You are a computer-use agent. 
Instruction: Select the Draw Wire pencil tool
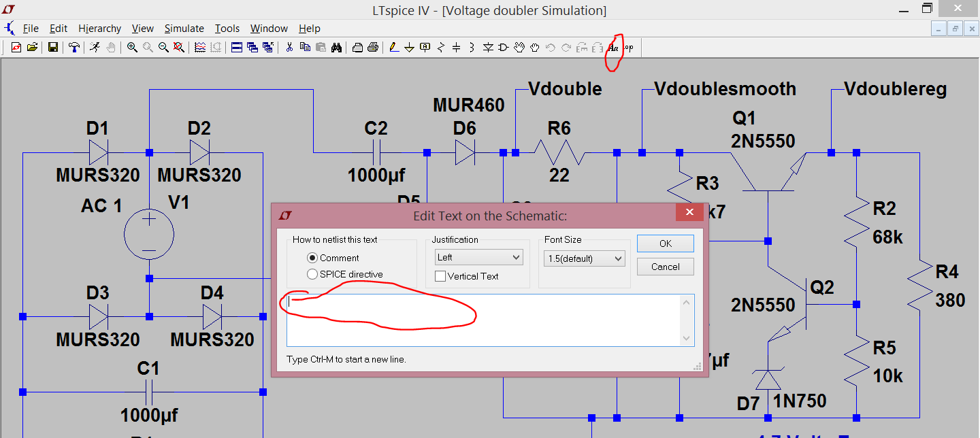pos(394,47)
